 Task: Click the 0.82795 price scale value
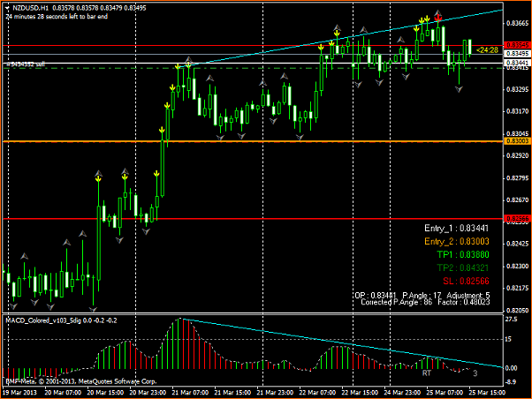517,178
